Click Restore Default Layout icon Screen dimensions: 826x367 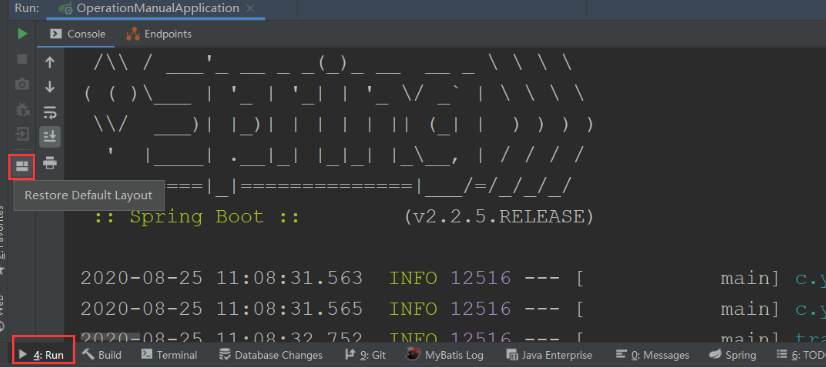(22, 167)
